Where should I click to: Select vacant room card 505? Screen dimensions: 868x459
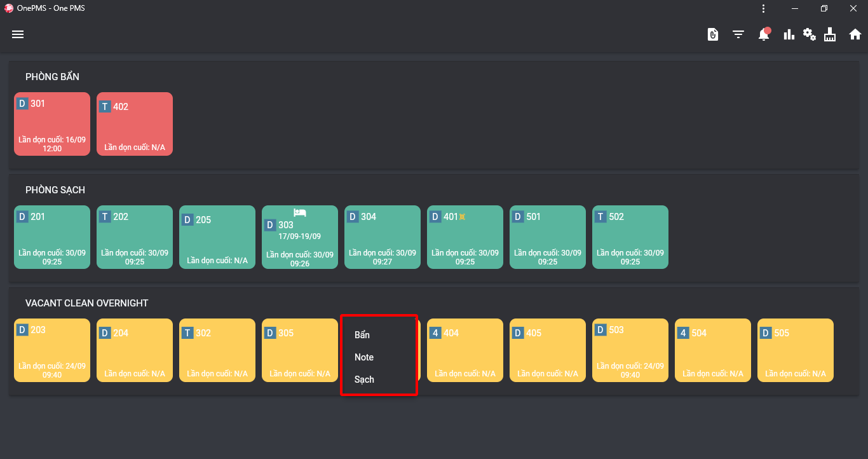[x=796, y=350]
